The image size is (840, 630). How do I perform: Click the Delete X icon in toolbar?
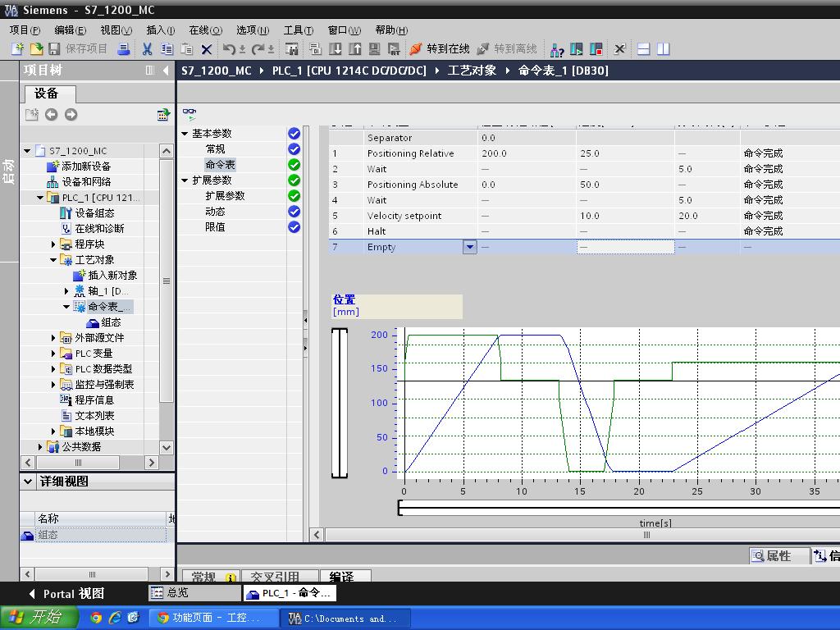[x=207, y=49]
